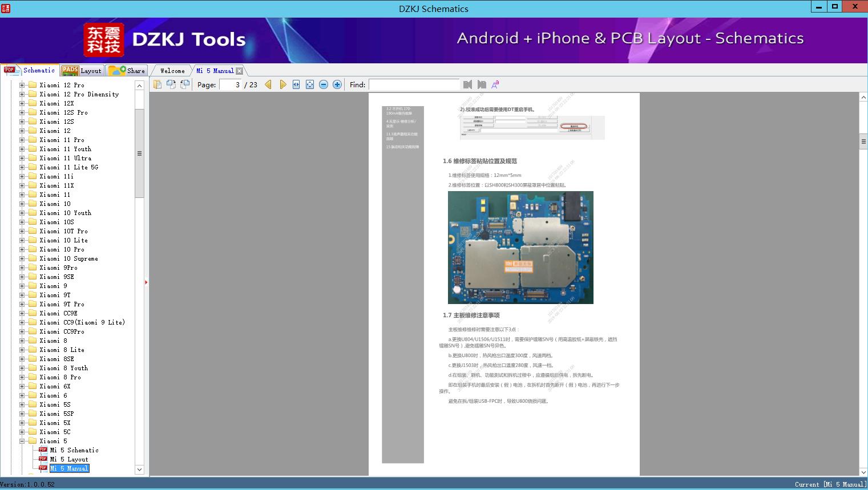Screen dimensions: 868x490
Task: Close the Mi 5 Manual tab
Action: click(240, 71)
